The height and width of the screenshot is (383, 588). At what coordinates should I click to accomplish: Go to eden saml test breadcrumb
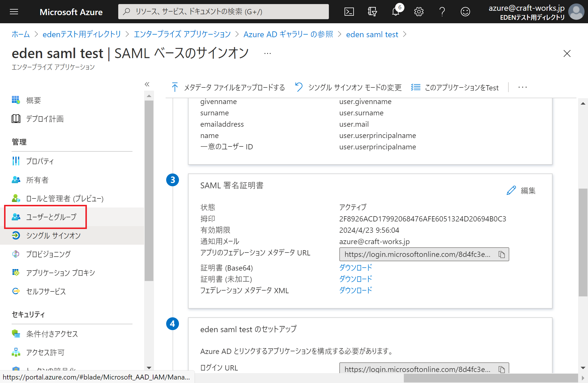pos(372,34)
